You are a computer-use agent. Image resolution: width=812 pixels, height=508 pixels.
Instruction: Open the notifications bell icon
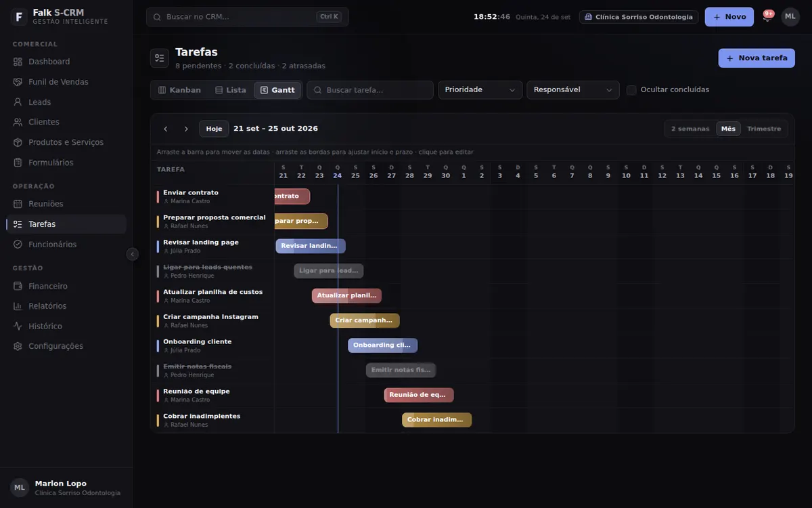tap(767, 17)
